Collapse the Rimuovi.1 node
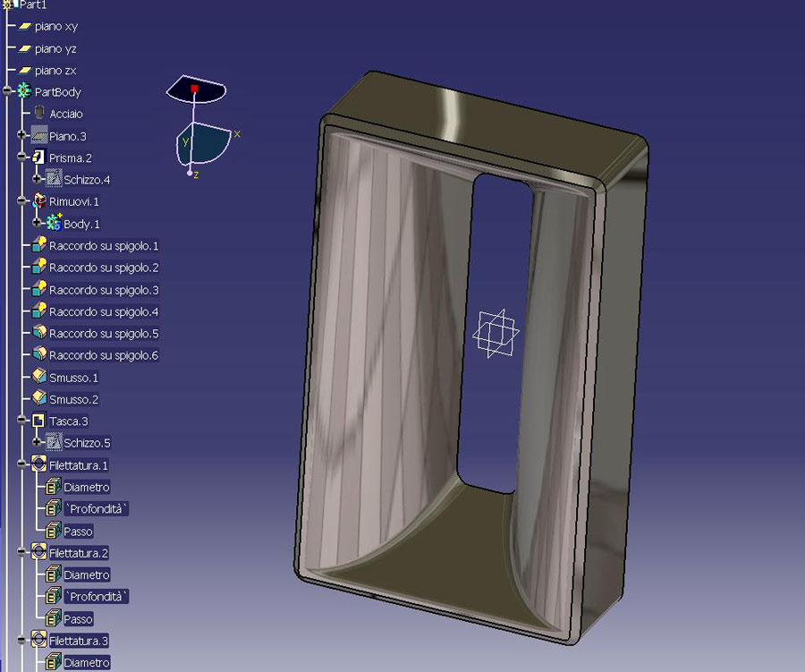Viewport: 805px width, 672px height. coord(21,200)
